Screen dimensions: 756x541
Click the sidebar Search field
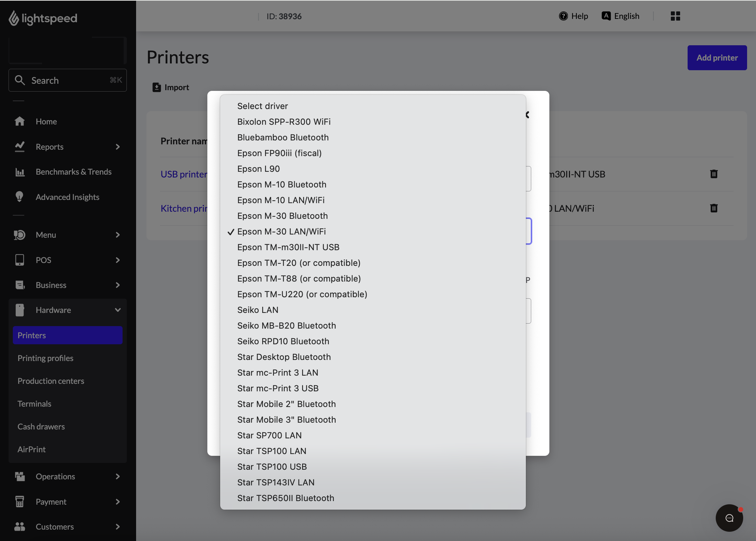[68, 80]
